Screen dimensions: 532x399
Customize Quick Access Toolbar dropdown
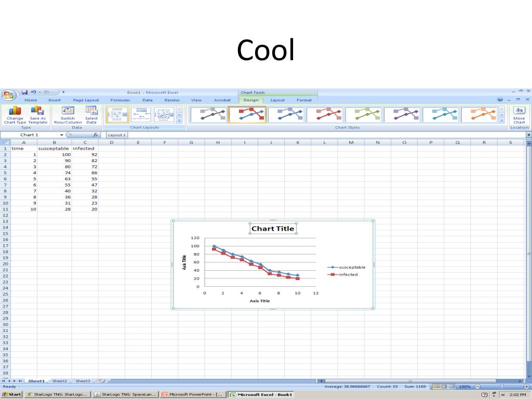[63, 92]
